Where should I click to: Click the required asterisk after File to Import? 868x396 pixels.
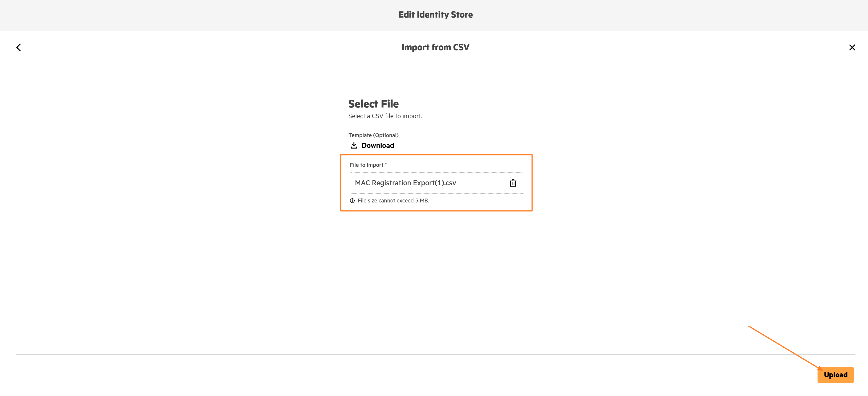(386, 164)
